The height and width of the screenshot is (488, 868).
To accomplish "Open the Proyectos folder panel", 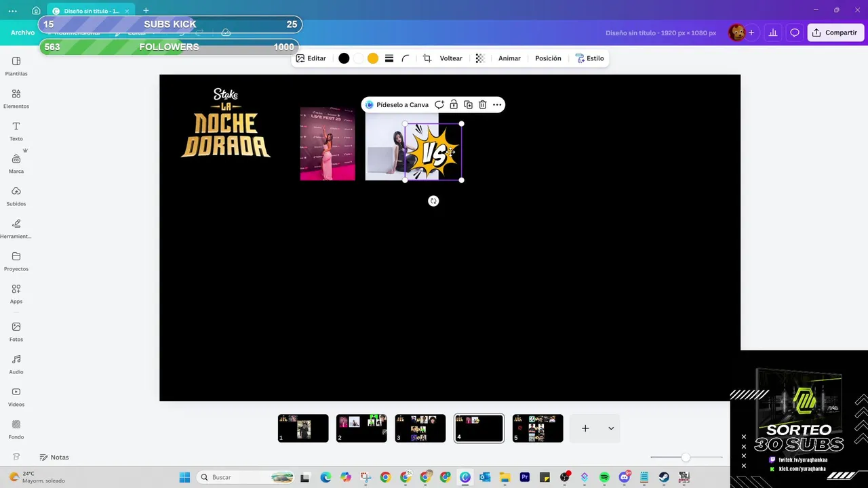I will coord(16,261).
